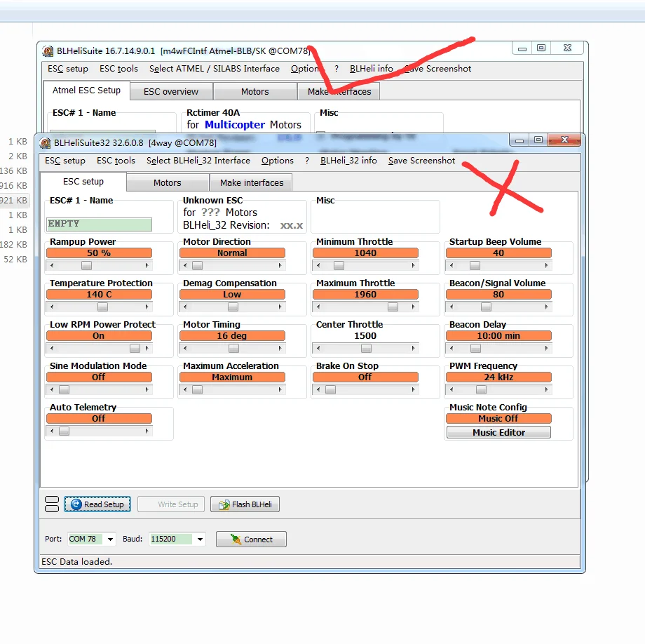645x644 pixels.
Task: Switch to Make interfaces tab in BLHeliSuite32
Action: [x=251, y=182]
